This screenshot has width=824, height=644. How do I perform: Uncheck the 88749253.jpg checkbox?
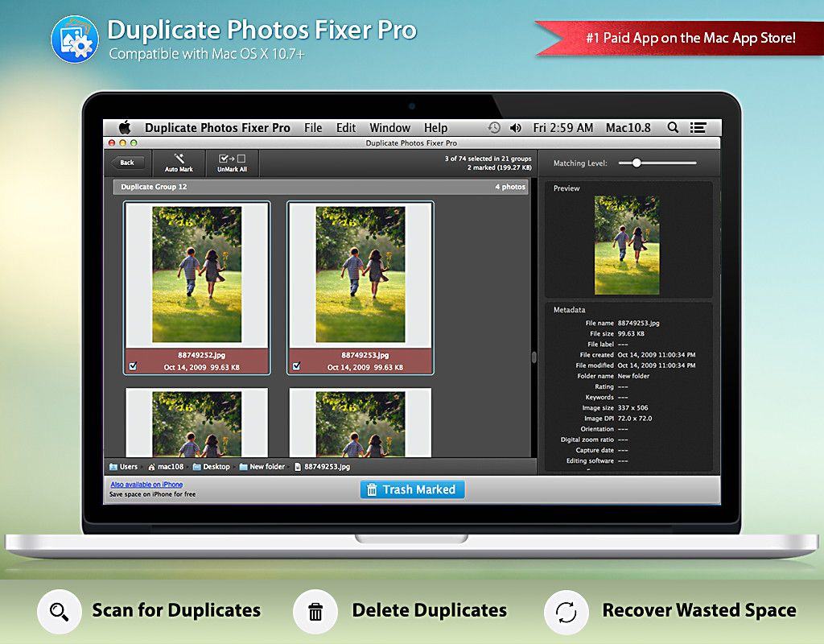[296, 366]
